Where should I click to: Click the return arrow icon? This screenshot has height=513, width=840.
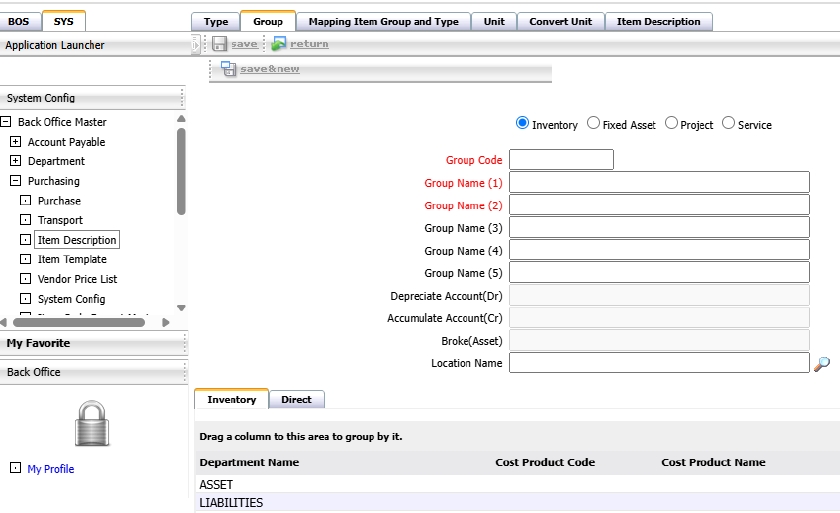[x=279, y=44]
